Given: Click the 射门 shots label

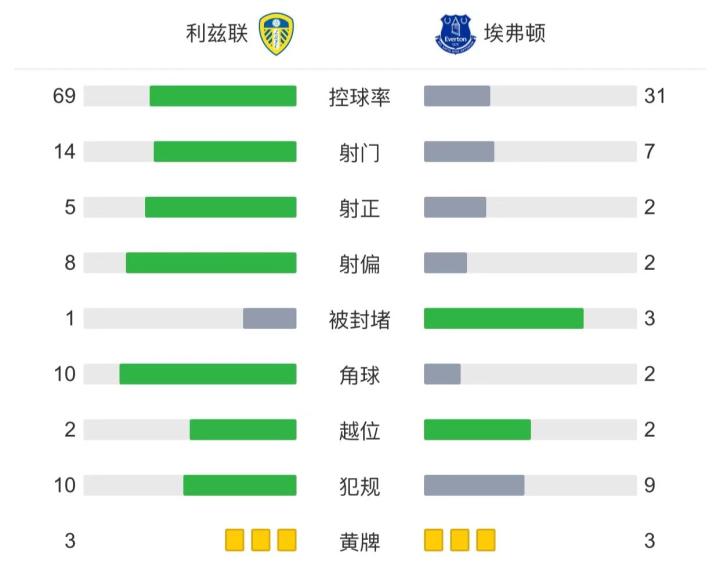Looking at the screenshot, I should (360, 153).
